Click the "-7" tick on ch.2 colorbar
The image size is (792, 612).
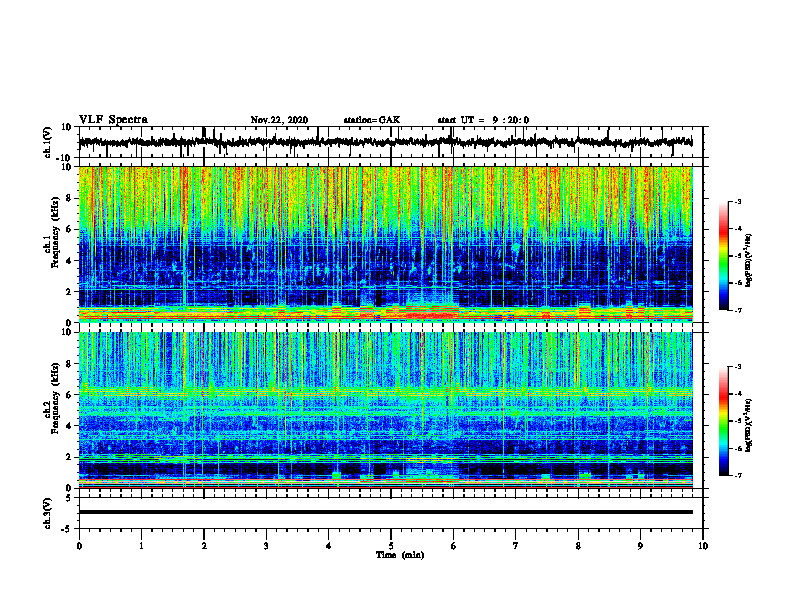click(x=738, y=475)
